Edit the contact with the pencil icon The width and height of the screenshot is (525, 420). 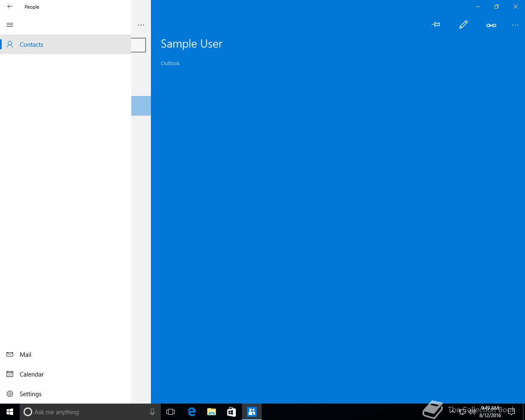click(463, 25)
